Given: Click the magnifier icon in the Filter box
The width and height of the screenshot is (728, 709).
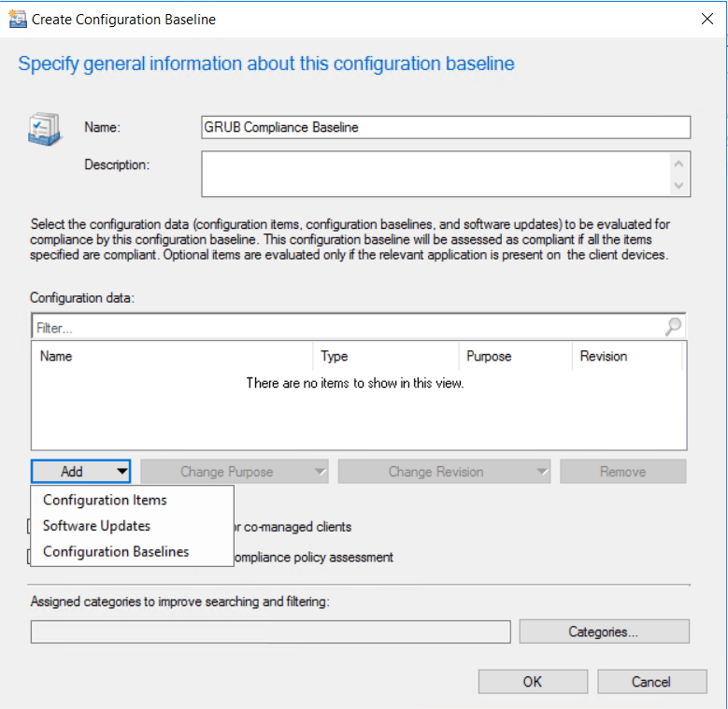Looking at the screenshot, I should click(x=673, y=327).
